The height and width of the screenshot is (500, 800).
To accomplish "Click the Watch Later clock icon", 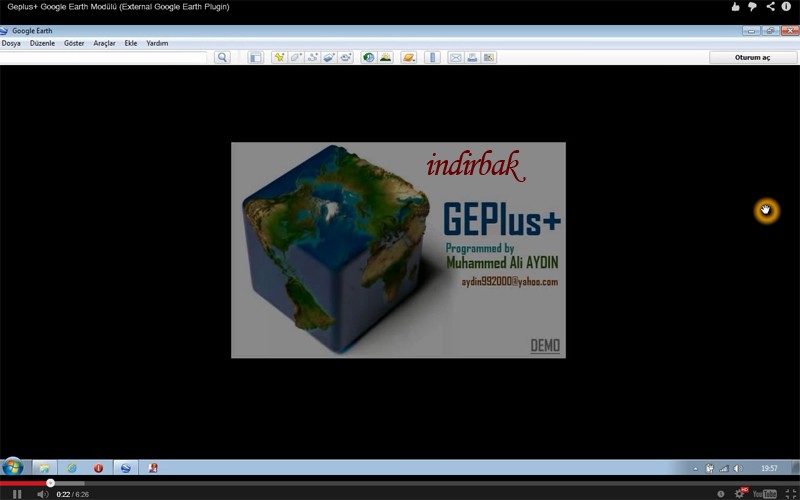I will 720,494.
